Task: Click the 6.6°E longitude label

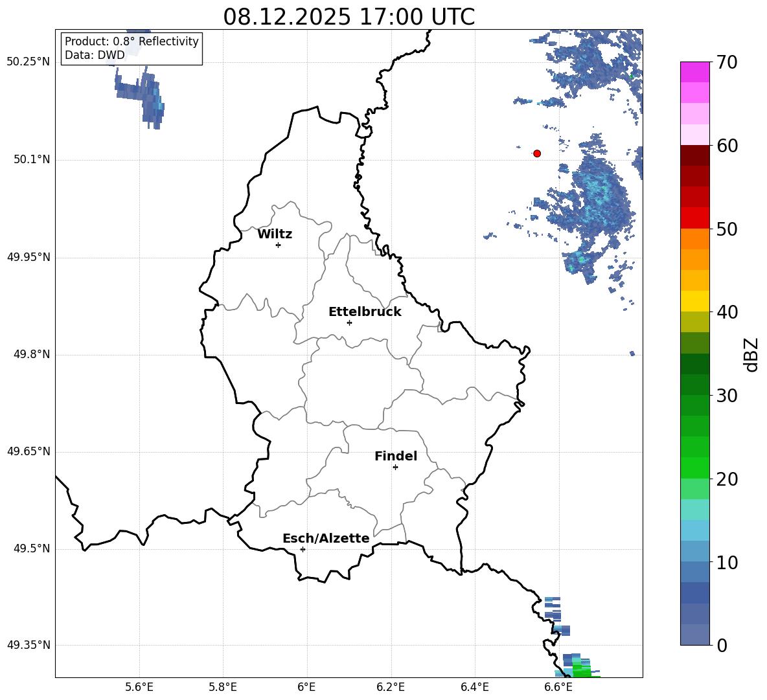Action: pyautogui.click(x=558, y=687)
